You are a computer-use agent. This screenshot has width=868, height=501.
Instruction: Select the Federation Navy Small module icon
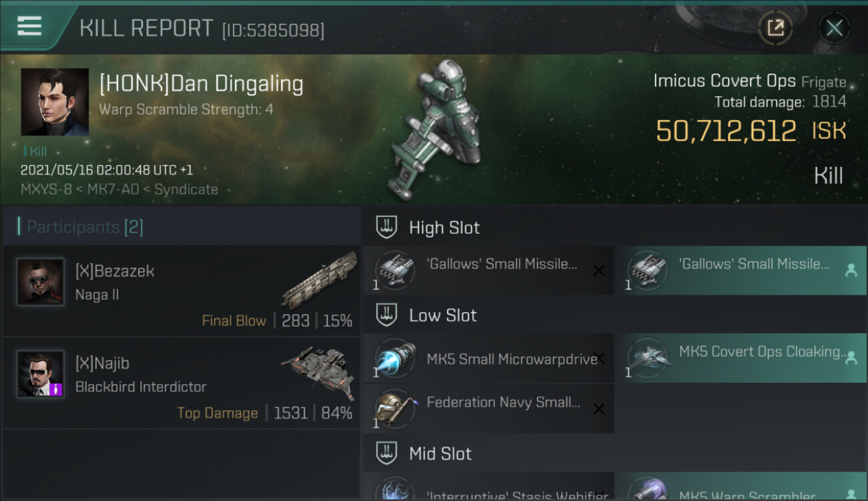point(394,409)
